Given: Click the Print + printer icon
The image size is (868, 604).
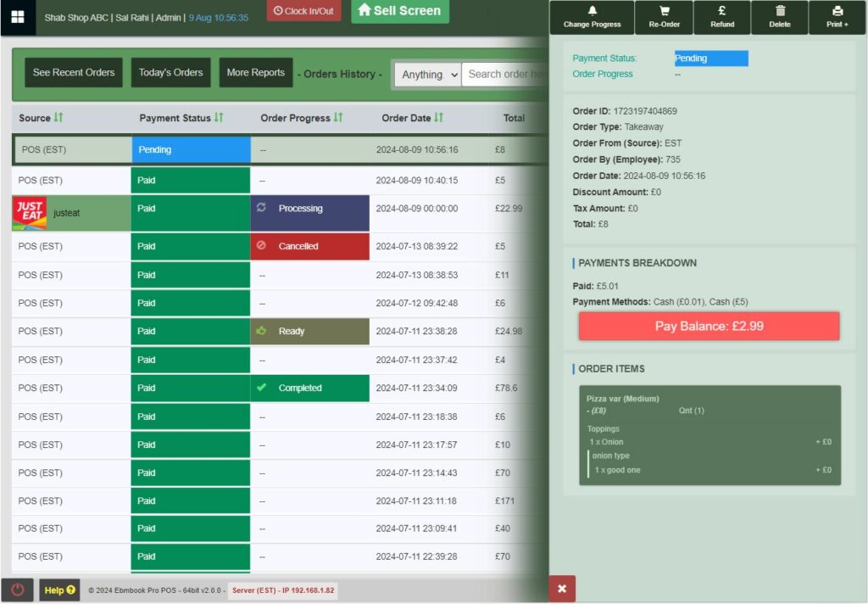Looking at the screenshot, I should click(x=837, y=11).
